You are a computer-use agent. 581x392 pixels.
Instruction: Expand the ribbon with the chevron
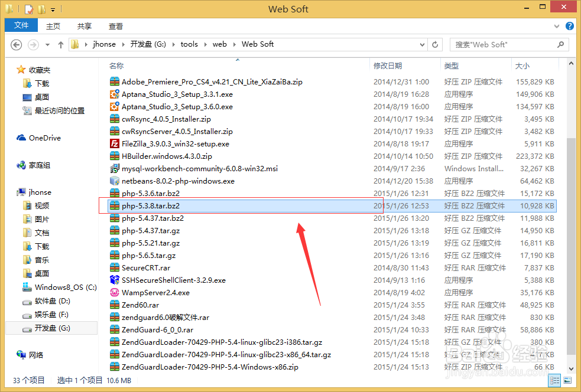coord(557,27)
